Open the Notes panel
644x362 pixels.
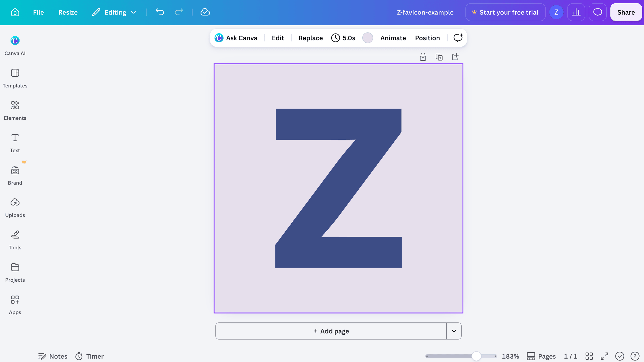click(x=53, y=356)
